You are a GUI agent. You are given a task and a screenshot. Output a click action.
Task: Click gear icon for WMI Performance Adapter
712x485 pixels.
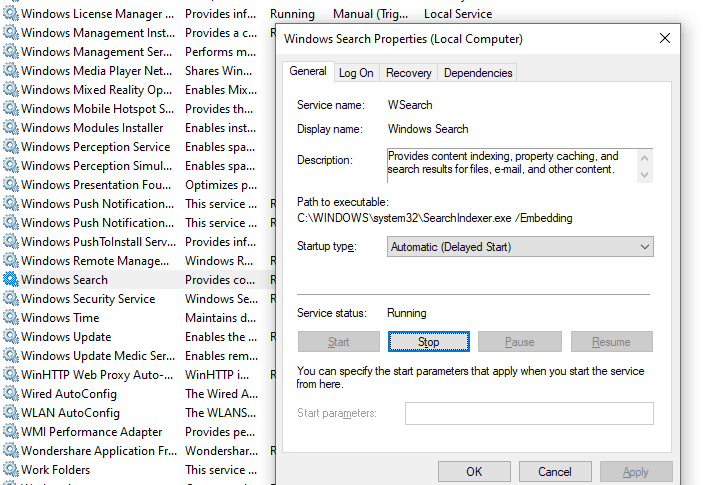(x=11, y=432)
